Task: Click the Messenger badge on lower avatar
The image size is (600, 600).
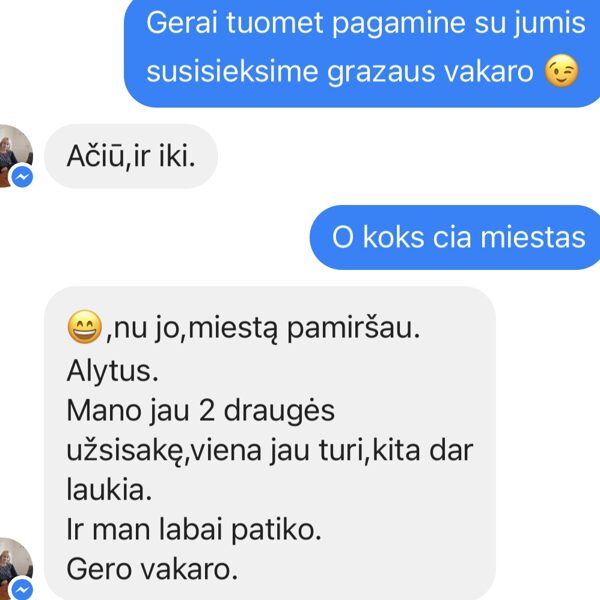Action: 22,589
